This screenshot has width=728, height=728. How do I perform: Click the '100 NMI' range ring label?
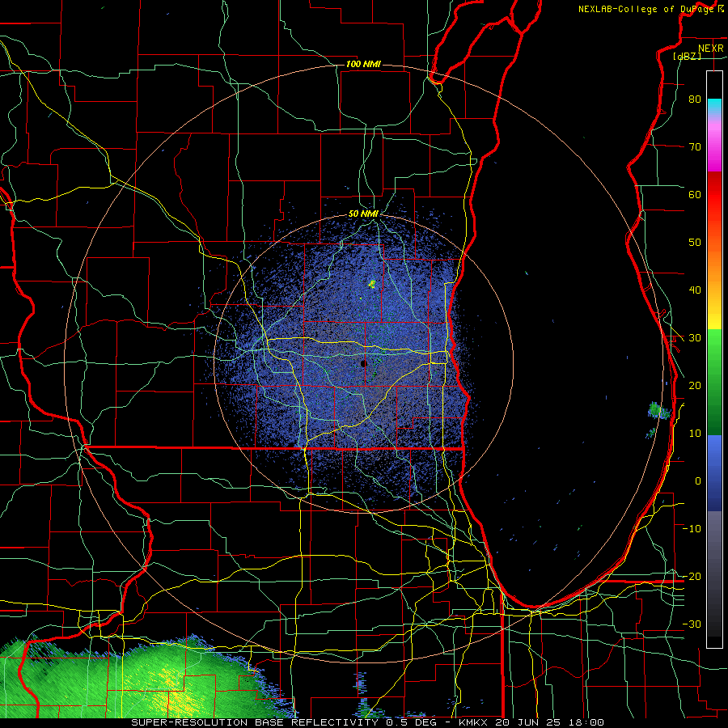(x=363, y=64)
